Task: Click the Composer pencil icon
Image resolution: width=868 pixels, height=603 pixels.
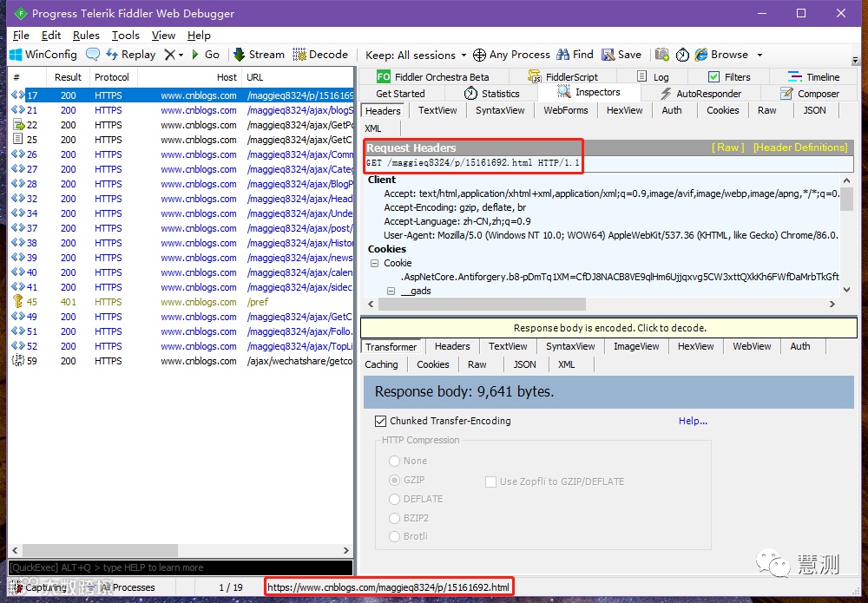Action: 786,93
